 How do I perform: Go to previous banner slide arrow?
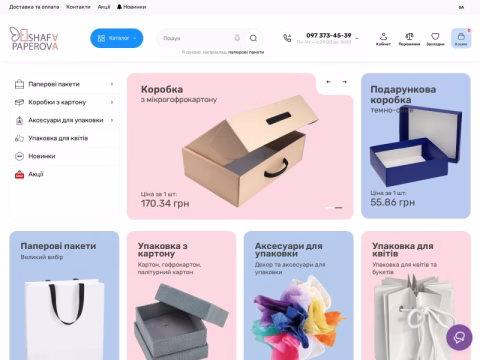click(x=329, y=82)
